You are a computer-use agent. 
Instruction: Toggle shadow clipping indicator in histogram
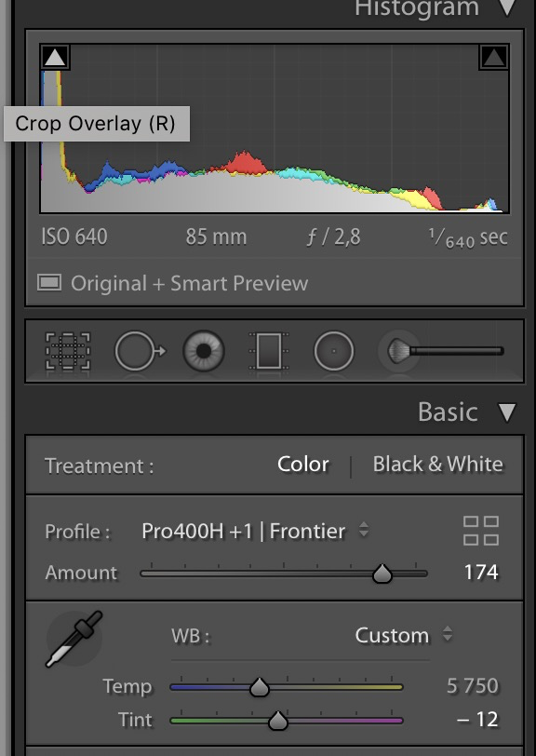tap(55, 58)
